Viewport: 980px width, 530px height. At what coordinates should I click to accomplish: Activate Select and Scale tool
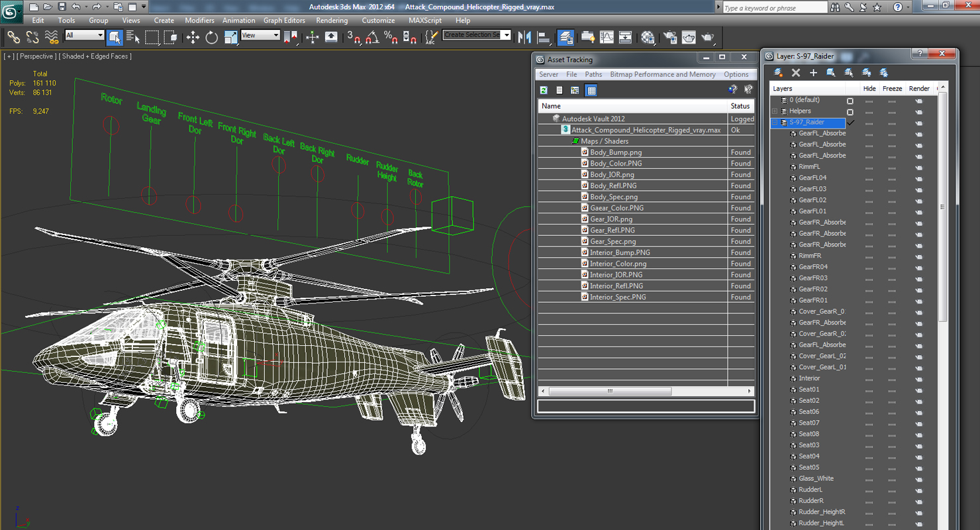[230, 37]
